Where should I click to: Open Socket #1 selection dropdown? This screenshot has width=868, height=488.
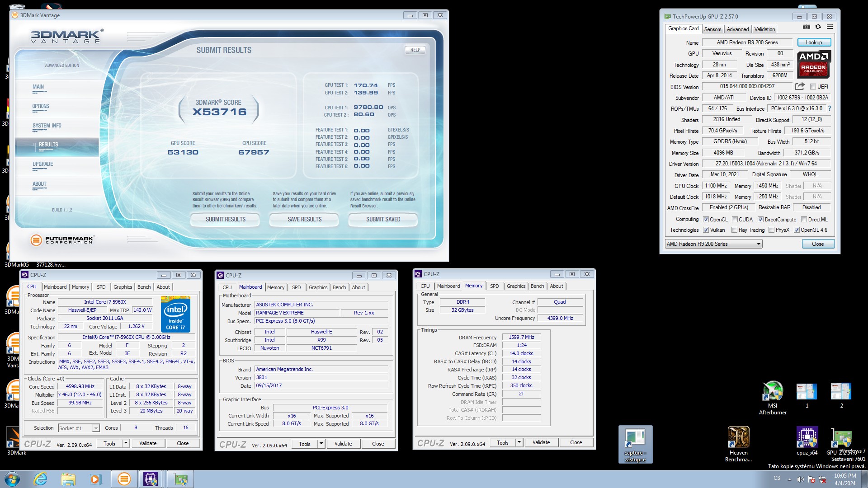(x=79, y=428)
